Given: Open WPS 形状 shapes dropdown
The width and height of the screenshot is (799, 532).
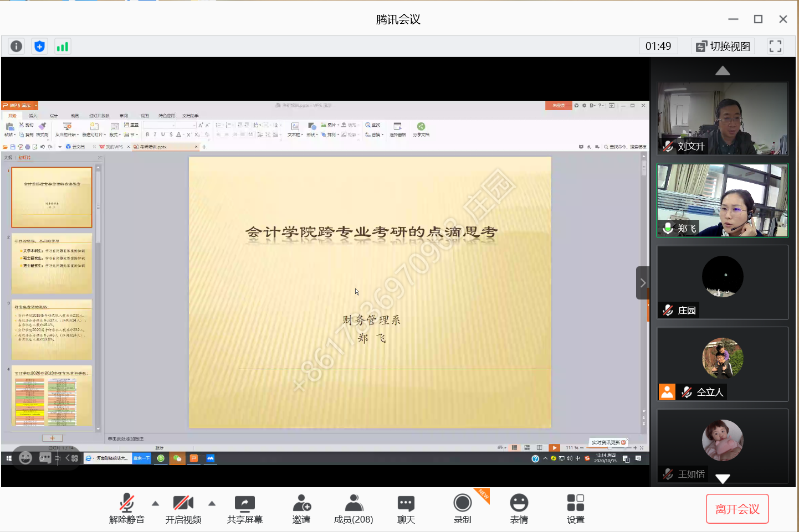Looking at the screenshot, I should 312,130.
